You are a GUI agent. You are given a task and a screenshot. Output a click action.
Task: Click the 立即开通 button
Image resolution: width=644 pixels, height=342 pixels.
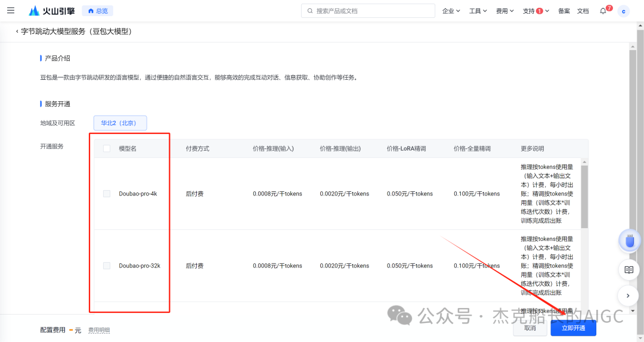(574, 328)
